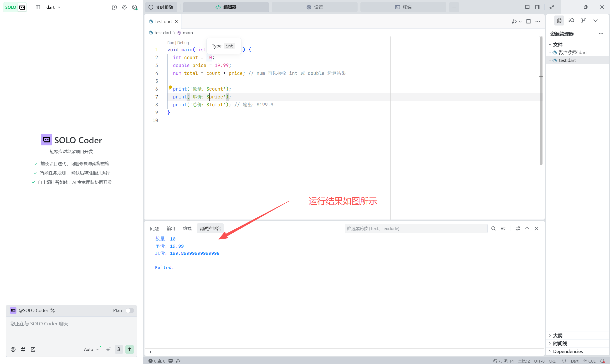Open the source control icon in sidebar
Screen dimensions: 610x364
click(x=583, y=20)
